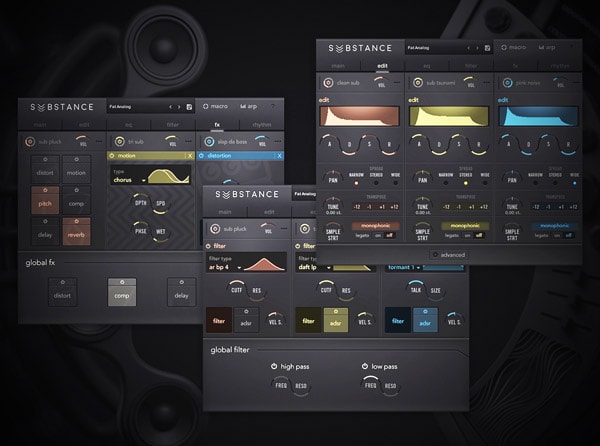This screenshot has width=600, height=446.
Task: Toggle the high pass global filter
Action: click(274, 366)
